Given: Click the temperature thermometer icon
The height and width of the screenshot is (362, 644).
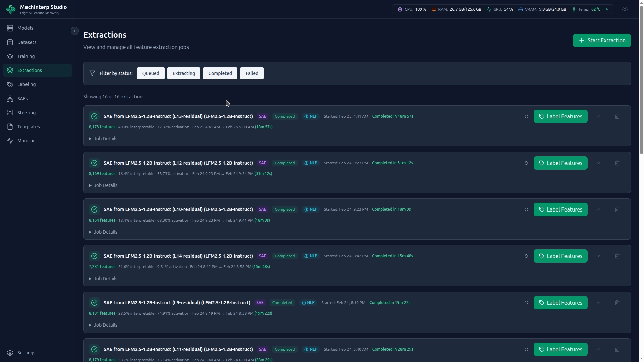Looking at the screenshot, I should (x=574, y=9).
